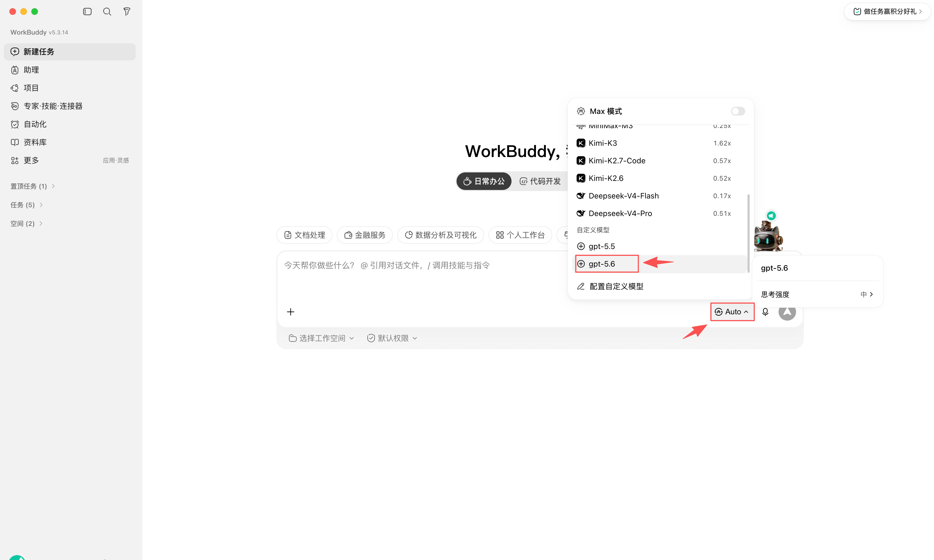This screenshot has height=560, width=934.
Task: Choose the 数据分析及可视化 chip
Action: (441, 235)
